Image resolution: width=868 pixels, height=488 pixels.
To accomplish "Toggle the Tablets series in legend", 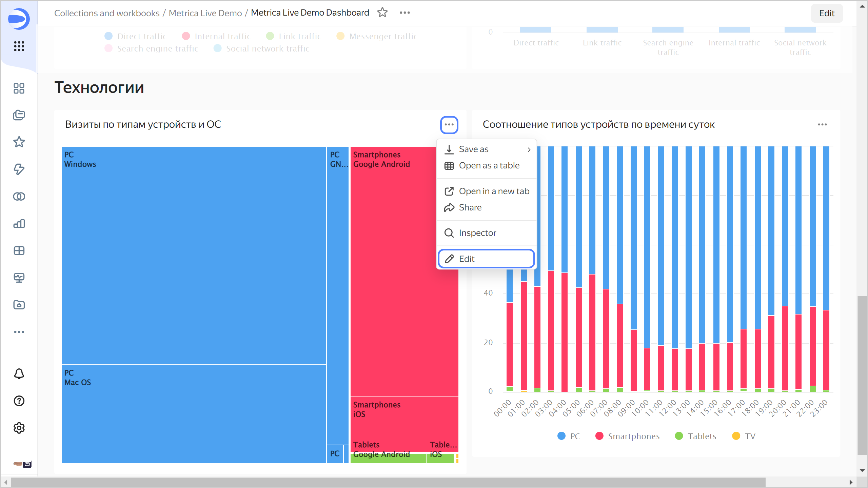I will point(702,436).
